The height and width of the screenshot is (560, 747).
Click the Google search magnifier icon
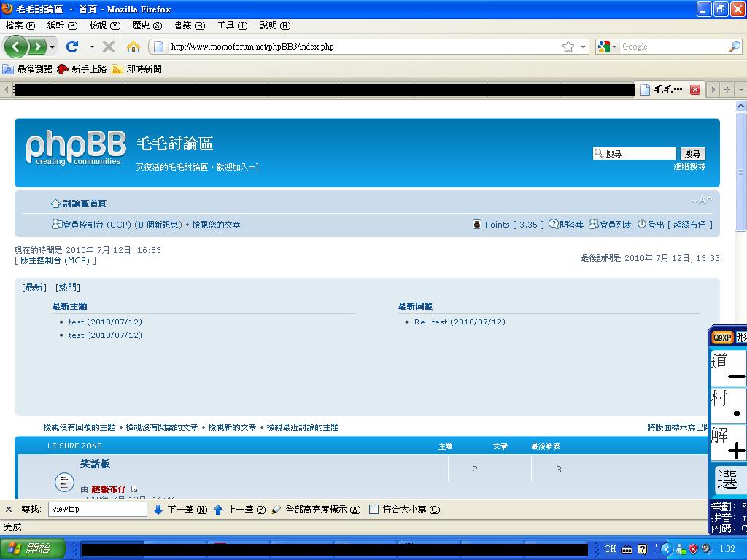click(734, 47)
